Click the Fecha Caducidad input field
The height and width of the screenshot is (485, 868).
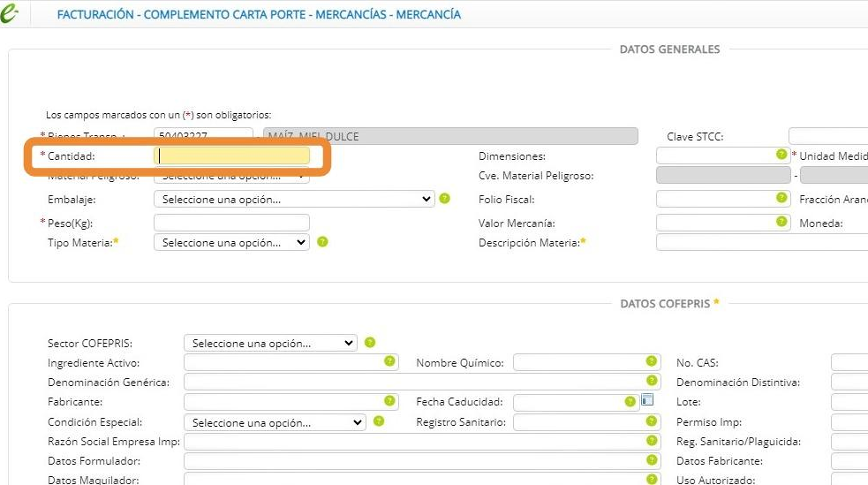(577, 402)
